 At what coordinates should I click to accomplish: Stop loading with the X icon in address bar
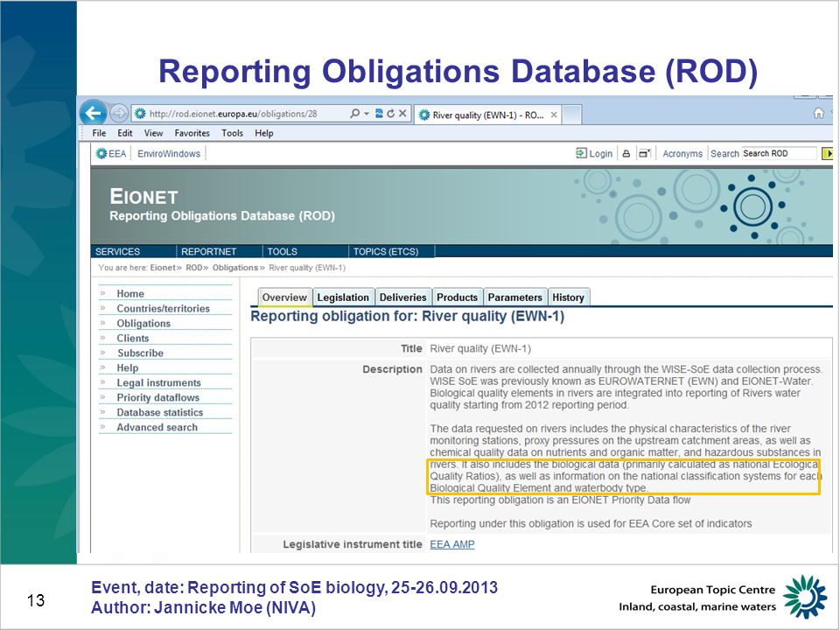(402, 114)
